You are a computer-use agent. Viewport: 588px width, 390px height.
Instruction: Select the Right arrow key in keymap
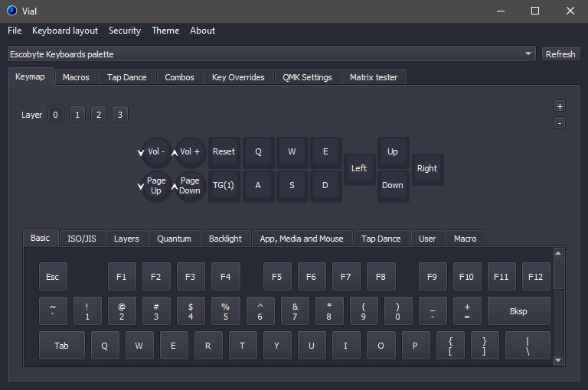pos(427,168)
